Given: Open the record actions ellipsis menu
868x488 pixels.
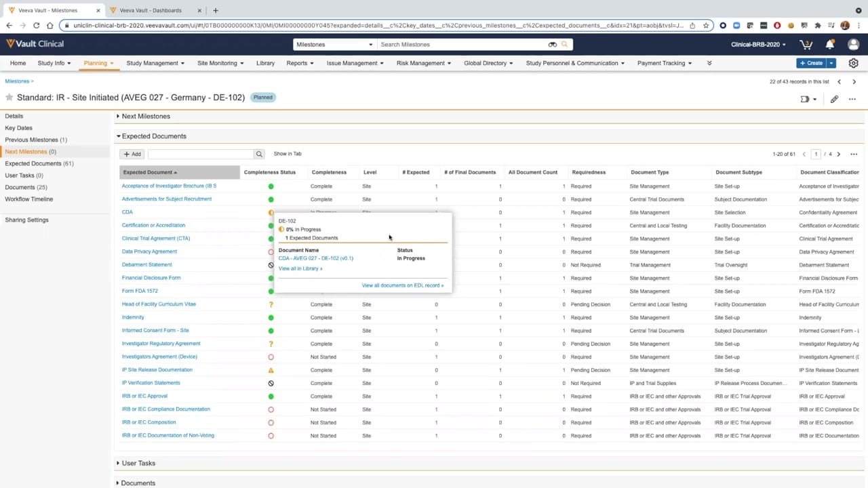Looking at the screenshot, I should [x=852, y=99].
